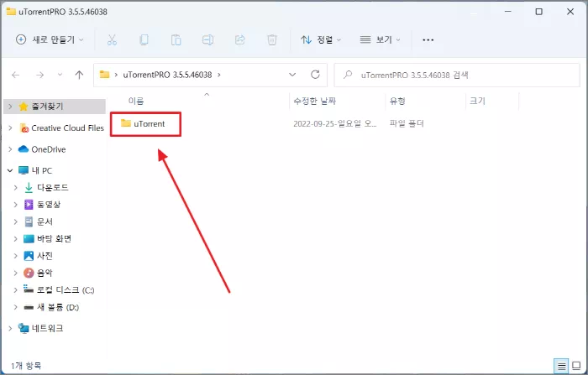Click the 파일 폴더 type cell

(x=407, y=123)
